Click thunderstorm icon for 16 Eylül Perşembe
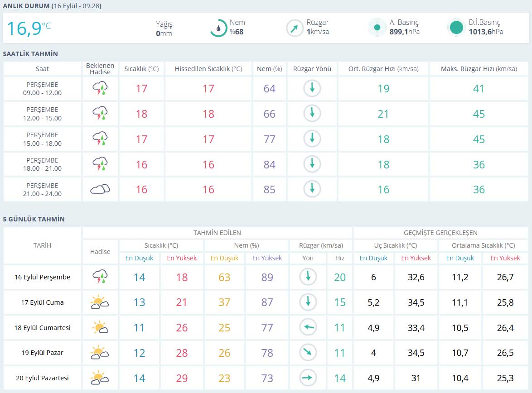Screen dimensions: 532x393 pyautogui.click(x=100, y=277)
